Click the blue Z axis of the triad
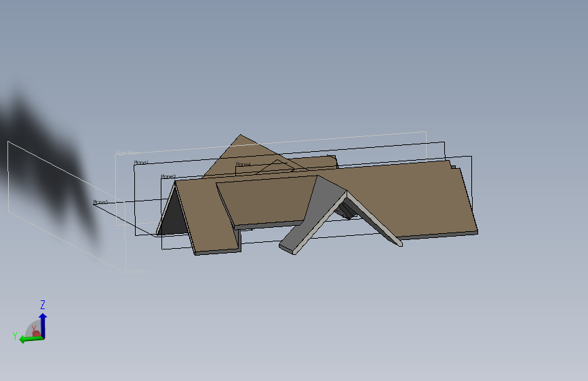This screenshot has width=588, height=381. (43, 325)
